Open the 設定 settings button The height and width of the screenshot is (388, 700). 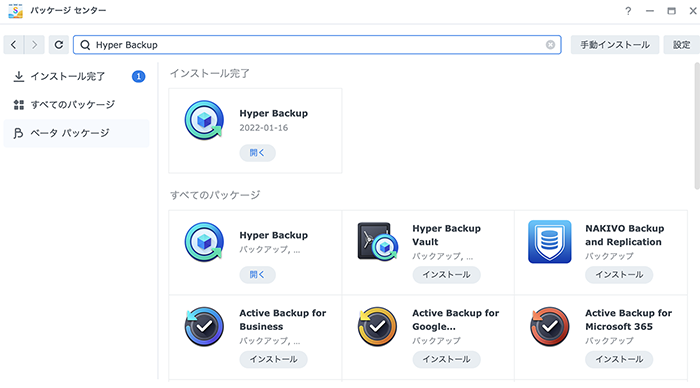682,45
